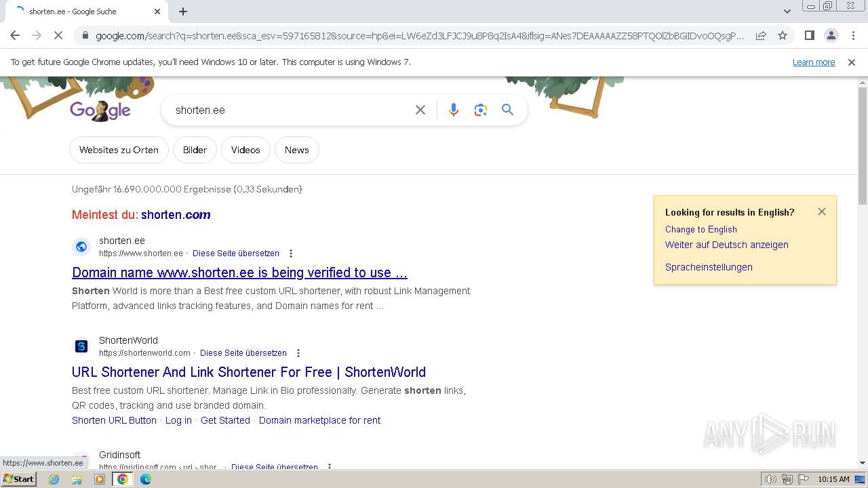Open a new browser tab
868x488 pixels.
point(183,12)
